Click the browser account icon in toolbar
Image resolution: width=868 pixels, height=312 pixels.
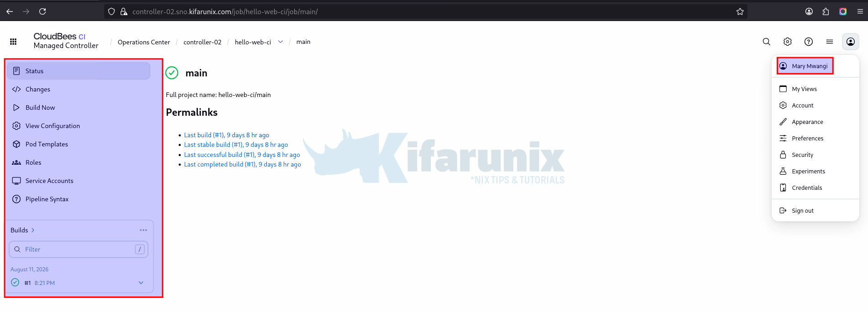pos(809,11)
